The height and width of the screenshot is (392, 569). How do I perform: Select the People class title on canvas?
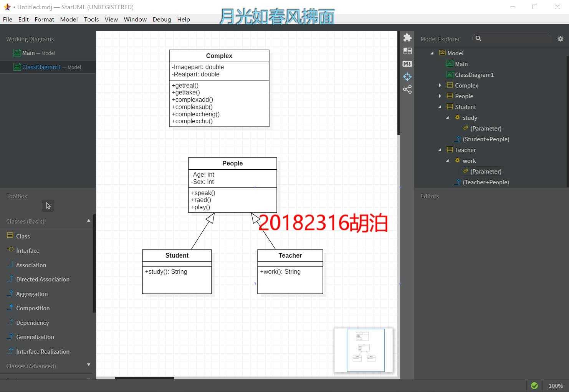(232, 164)
